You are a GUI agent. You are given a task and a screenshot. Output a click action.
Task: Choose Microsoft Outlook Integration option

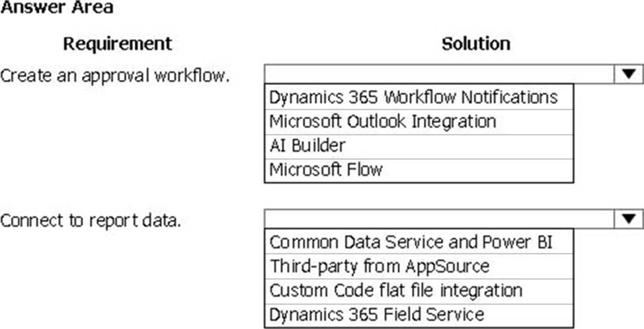(419, 122)
